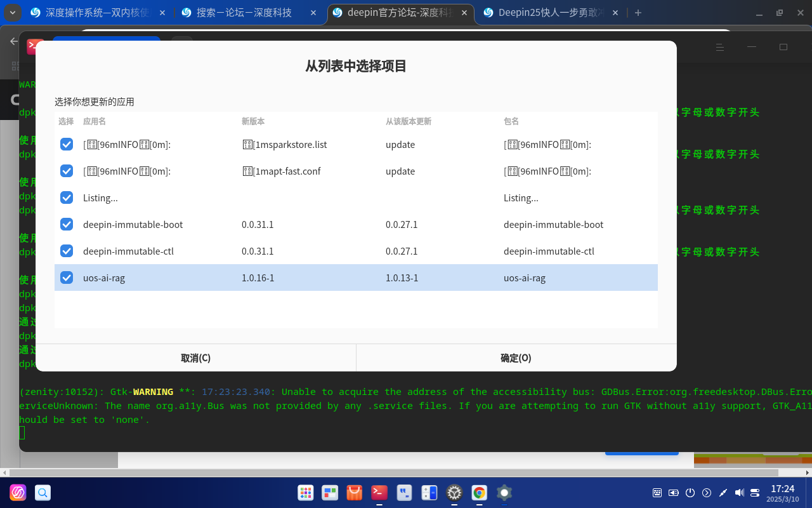The height and width of the screenshot is (508, 812).
Task: Open the gear settings icon in dock
Action: coord(454,492)
